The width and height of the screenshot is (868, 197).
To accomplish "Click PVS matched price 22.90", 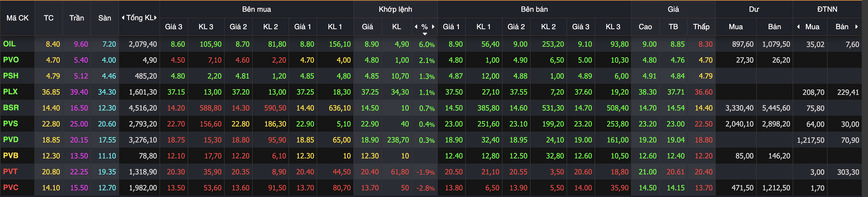I will click(370, 124).
